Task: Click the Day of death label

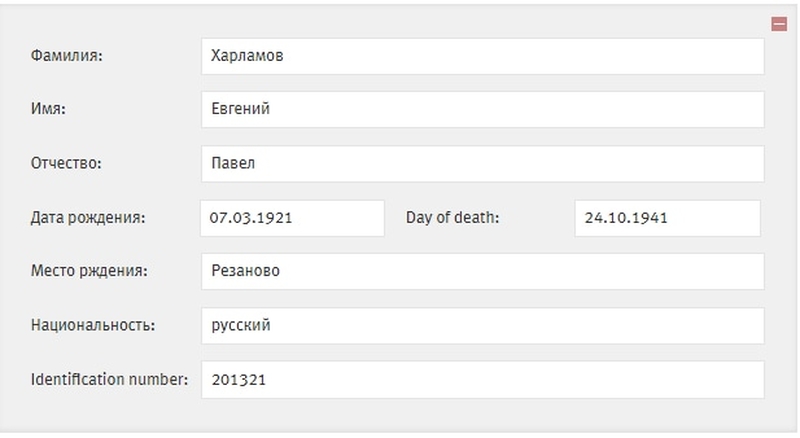Action: (452, 217)
